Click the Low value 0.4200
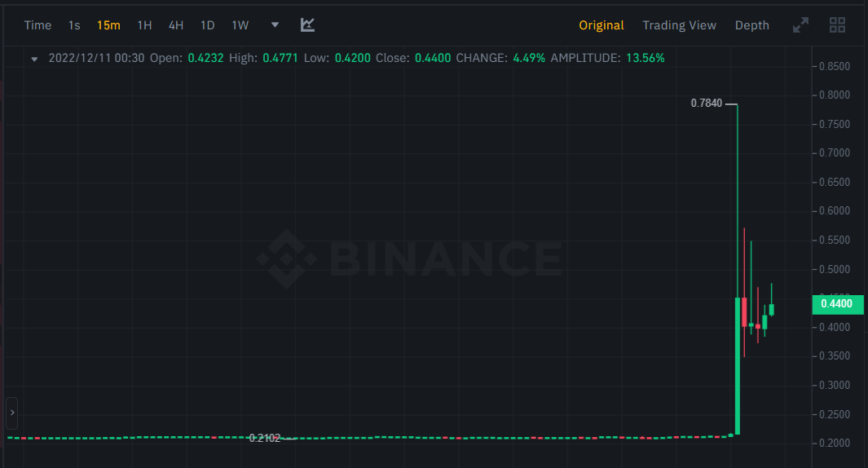The height and width of the screenshot is (468, 868). (353, 58)
